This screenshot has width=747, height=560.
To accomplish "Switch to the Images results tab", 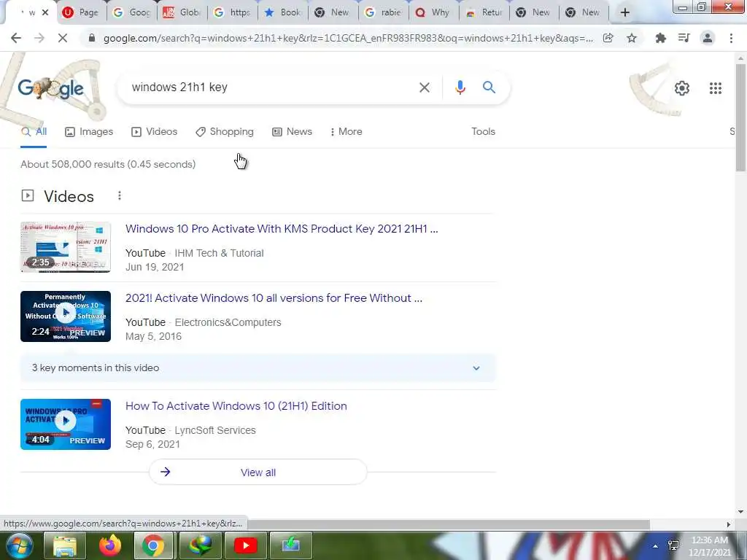I will click(89, 132).
